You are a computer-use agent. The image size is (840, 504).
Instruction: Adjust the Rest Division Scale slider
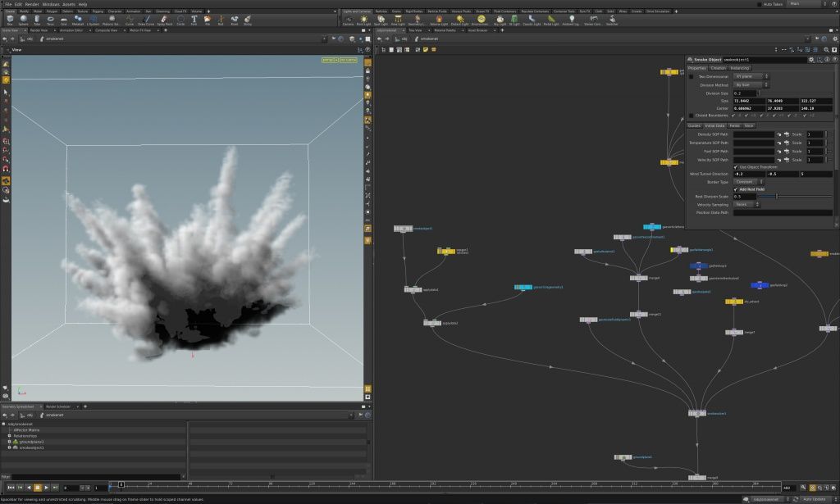(795, 197)
